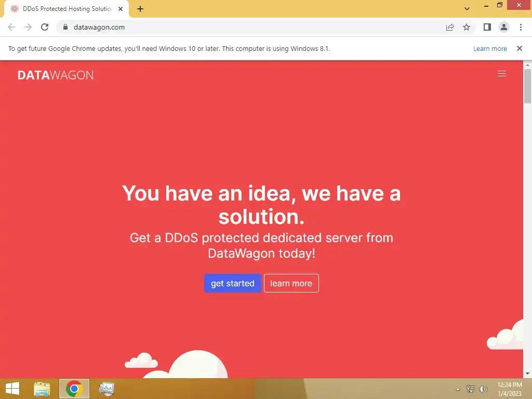
Task: Click the DATAWAGON logo
Action: [55, 75]
